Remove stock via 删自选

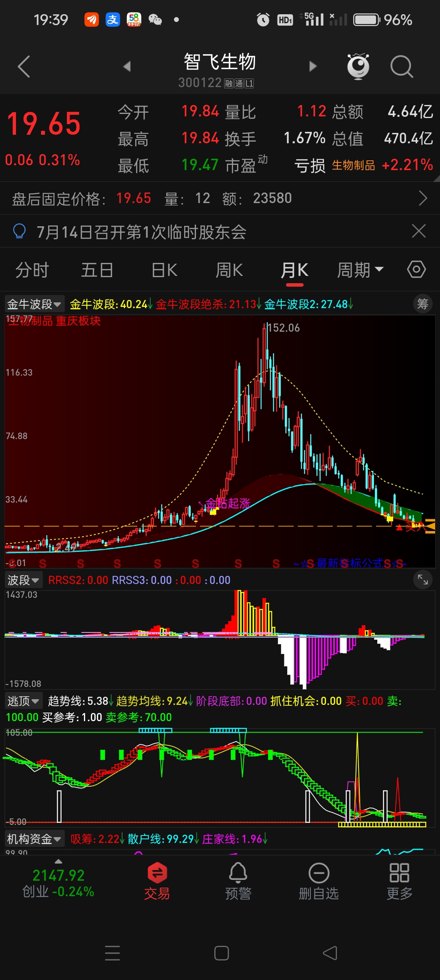point(319,882)
